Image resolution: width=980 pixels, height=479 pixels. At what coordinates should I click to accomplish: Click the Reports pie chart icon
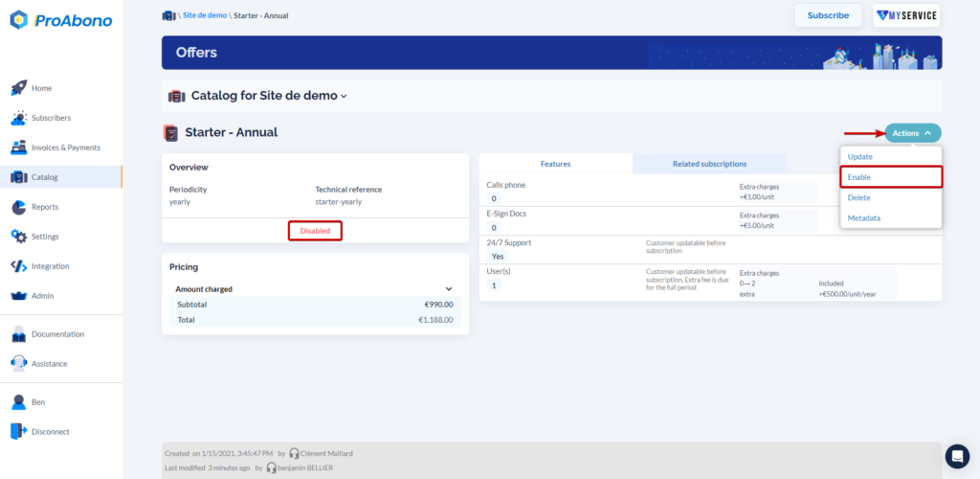[x=19, y=207]
